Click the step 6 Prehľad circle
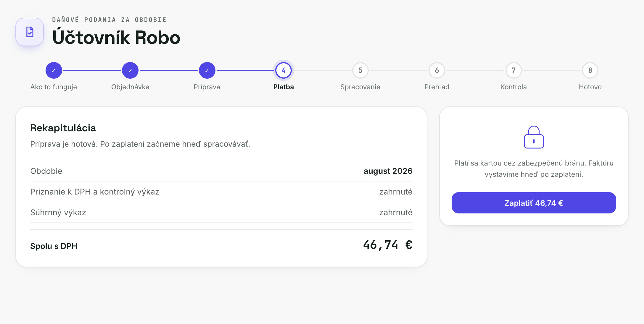Image resolution: width=644 pixels, height=324 pixels. point(437,70)
